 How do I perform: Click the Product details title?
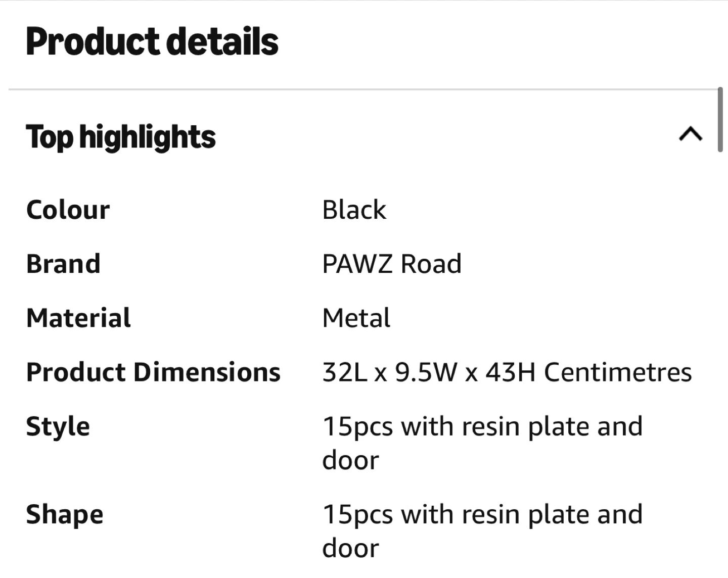[x=152, y=41]
